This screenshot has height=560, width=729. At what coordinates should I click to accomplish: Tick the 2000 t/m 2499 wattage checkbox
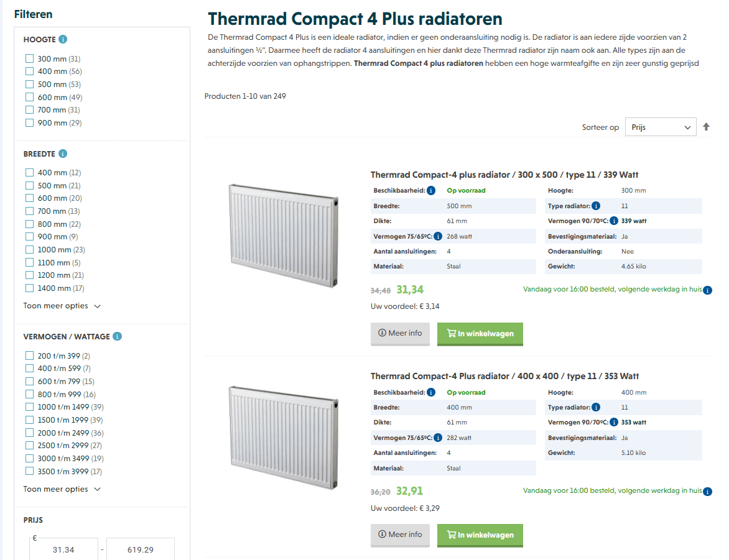(x=29, y=433)
